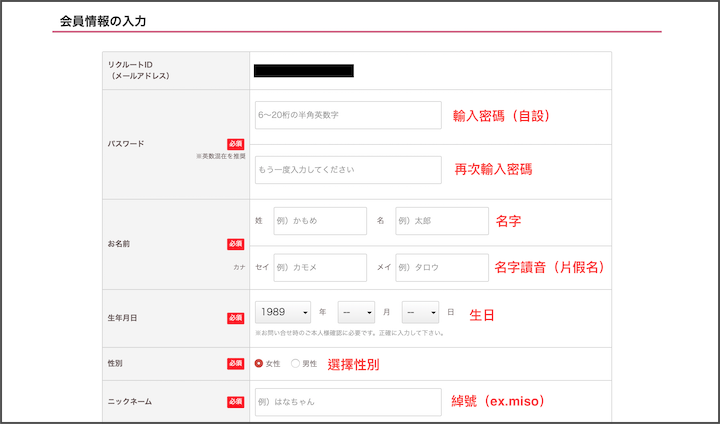Select the 女性 radio button
720x424 pixels.
click(x=260, y=364)
